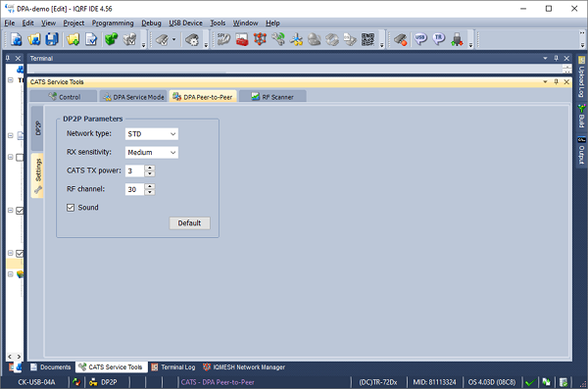Open the red toolbox icon

242,39
